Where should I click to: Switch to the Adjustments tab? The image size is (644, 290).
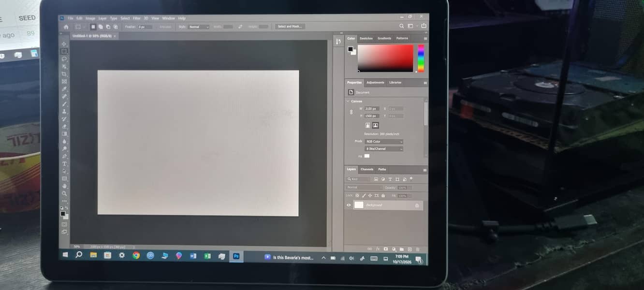tap(375, 83)
